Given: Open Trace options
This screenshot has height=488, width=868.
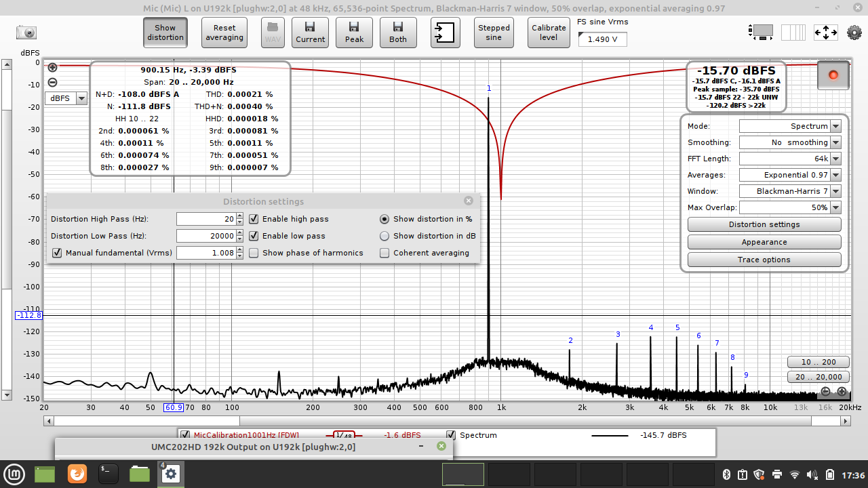Looking at the screenshot, I should (x=764, y=260).
